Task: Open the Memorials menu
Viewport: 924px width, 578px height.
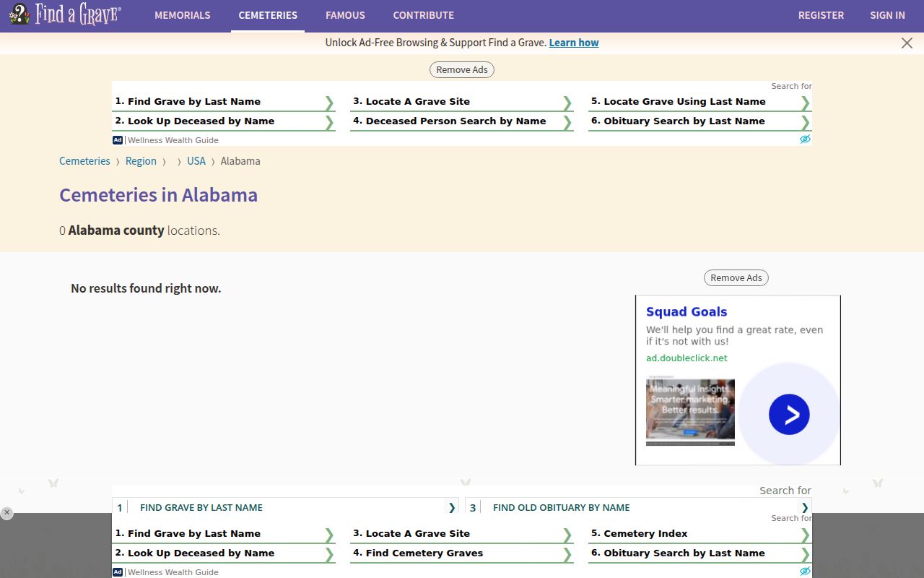Action: point(183,15)
